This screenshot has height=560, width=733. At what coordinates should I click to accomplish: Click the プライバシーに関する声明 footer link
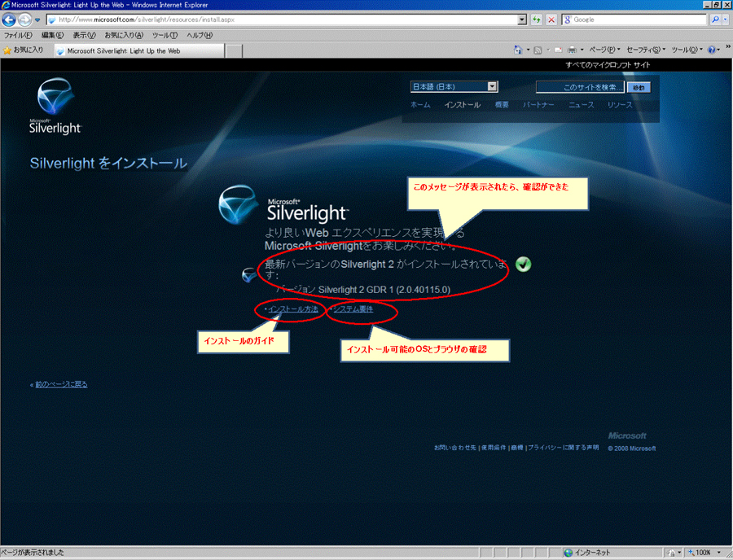click(564, 448)
